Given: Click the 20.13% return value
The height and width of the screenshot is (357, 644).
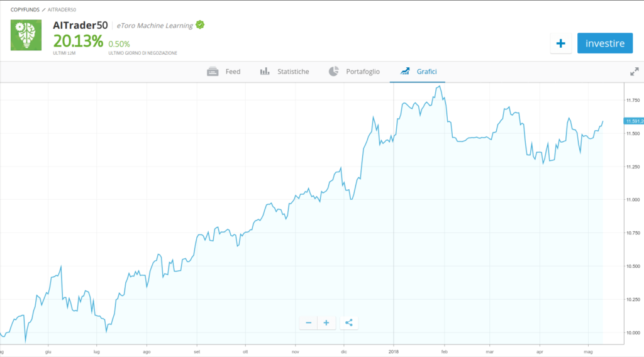Looking at the screenshot, I should tap(78, 41).
